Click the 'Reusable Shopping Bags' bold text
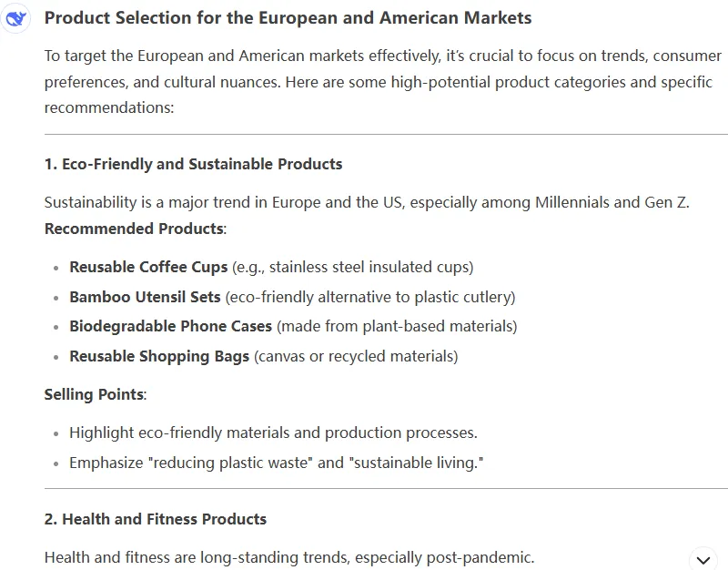Viewport: 728px width, 570px height. tap(159, 356)
